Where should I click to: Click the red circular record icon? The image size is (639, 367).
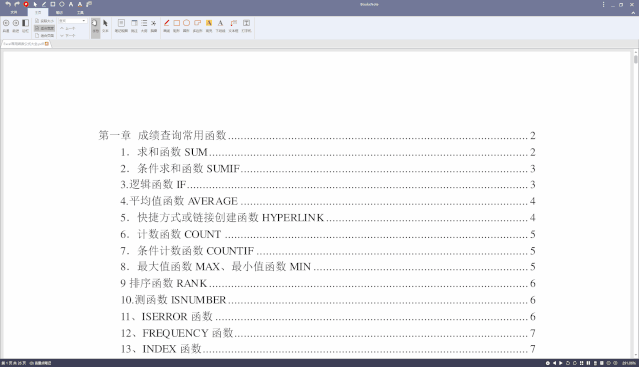coord(26,4)
